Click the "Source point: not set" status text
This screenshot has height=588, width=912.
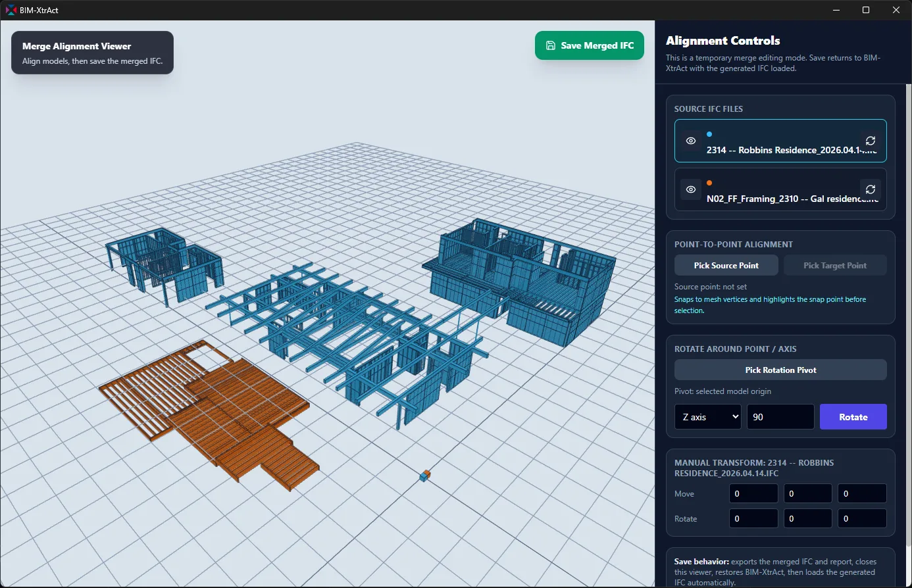pyautogui.click(x=710, y=287)
